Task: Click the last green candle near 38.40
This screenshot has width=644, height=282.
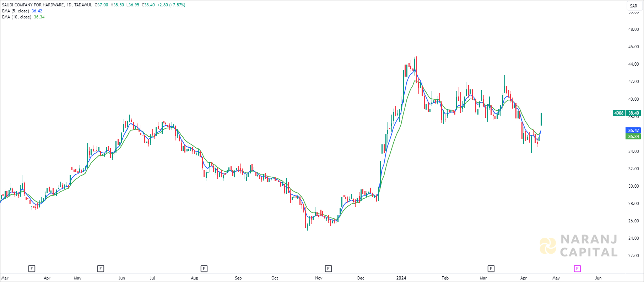Action: [541, 119]
